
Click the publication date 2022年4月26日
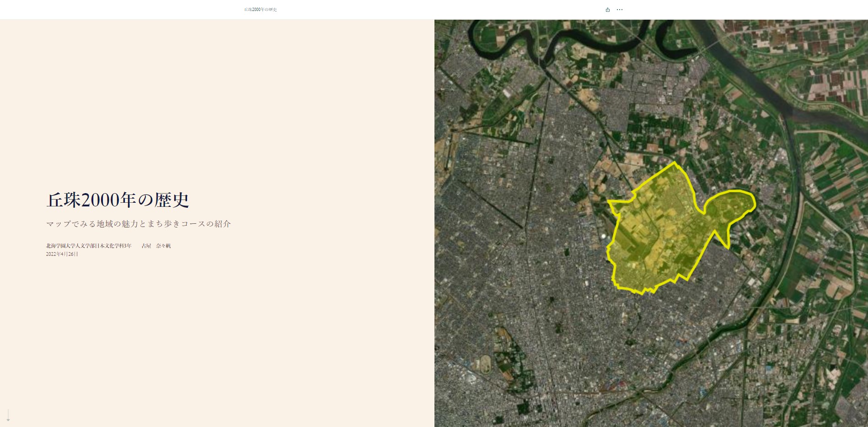pyautogui.click(x=62, y=254)
